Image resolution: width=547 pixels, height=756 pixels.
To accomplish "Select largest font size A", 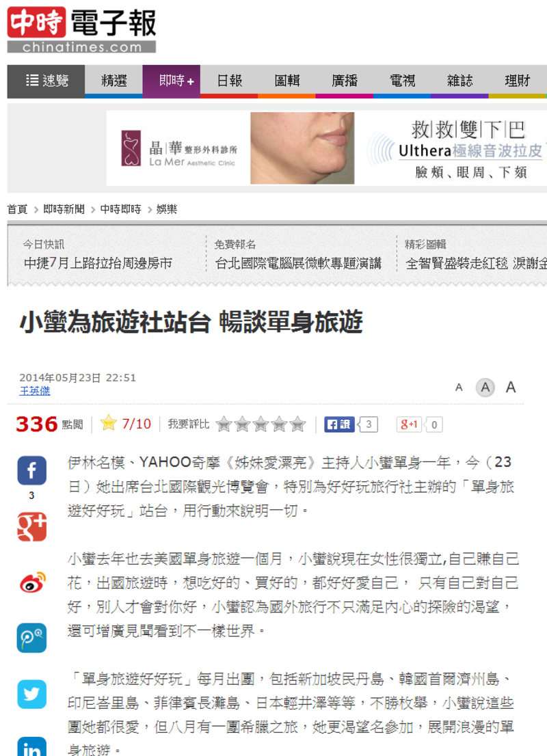I will coord(511,387).
